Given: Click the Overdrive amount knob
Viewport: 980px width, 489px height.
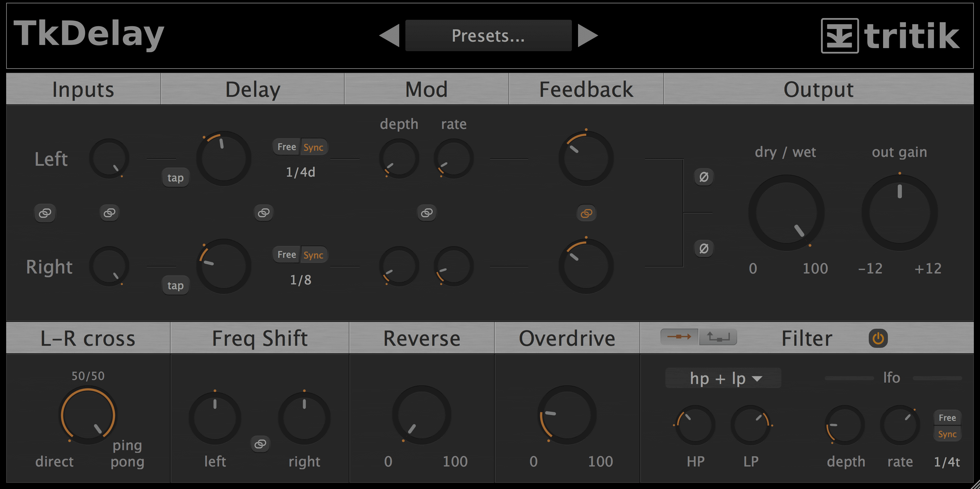Looking at the screenshot, I should pos(567,415).
